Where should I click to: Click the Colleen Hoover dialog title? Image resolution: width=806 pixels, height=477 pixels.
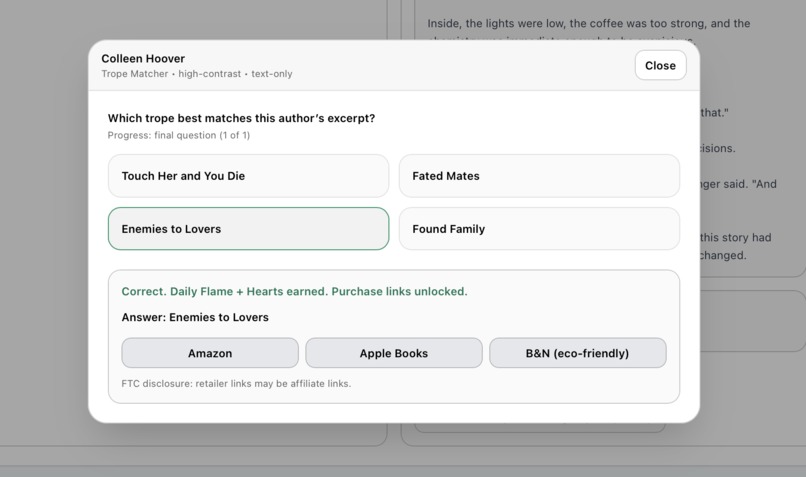coord(143,59)
